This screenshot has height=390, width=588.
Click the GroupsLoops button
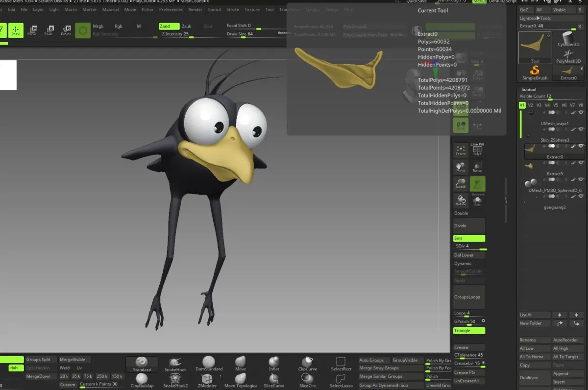[x=469, y=297]
